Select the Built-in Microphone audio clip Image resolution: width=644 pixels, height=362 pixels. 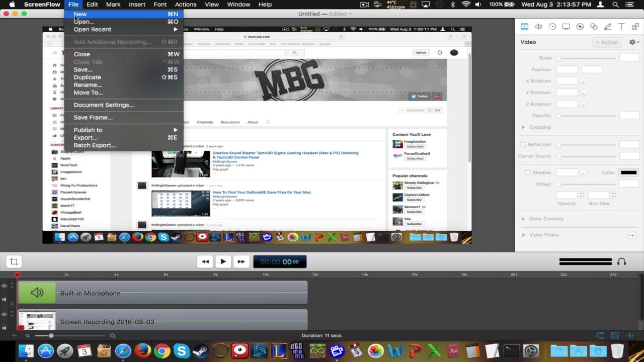tap(163, 293)
